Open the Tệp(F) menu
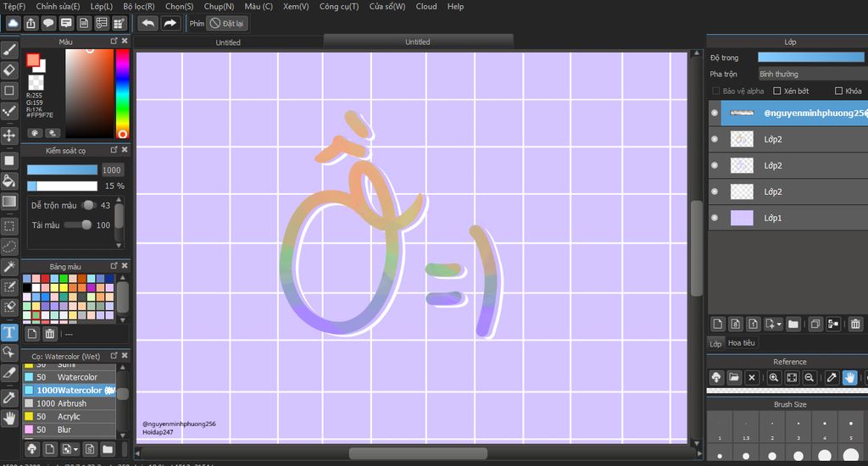Screen dimensions: 868x466 pos(14,7)
